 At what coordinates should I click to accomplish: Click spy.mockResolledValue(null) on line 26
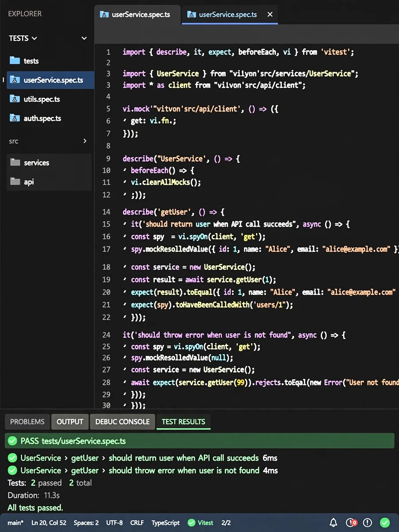point(182,358)
